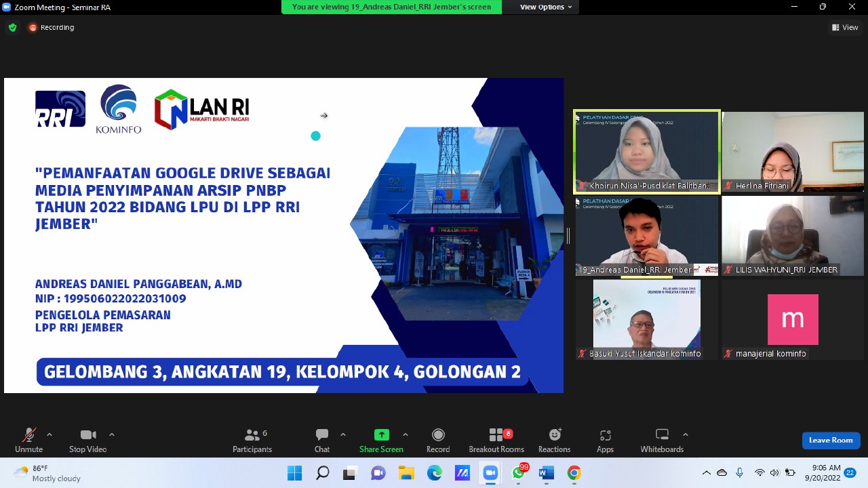The image size is (868, 488).
Task: Click the screen viewing notification banner
Action: click(x=391, y=7)
